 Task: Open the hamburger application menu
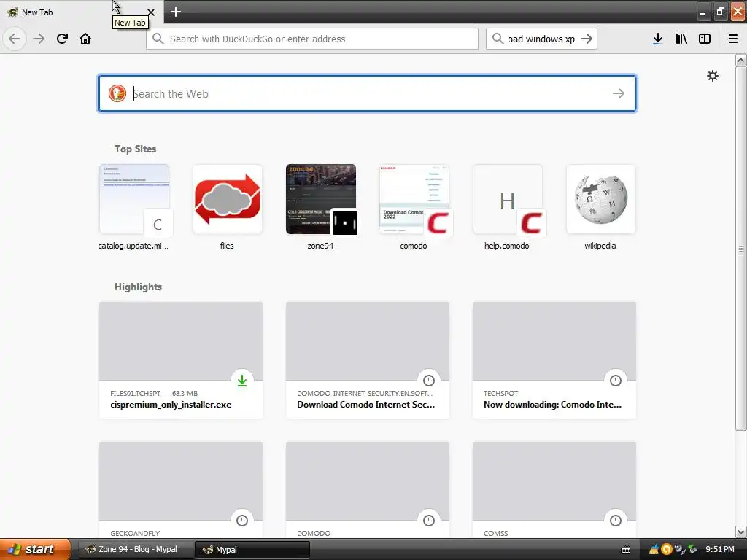click(x=733, y=39)
